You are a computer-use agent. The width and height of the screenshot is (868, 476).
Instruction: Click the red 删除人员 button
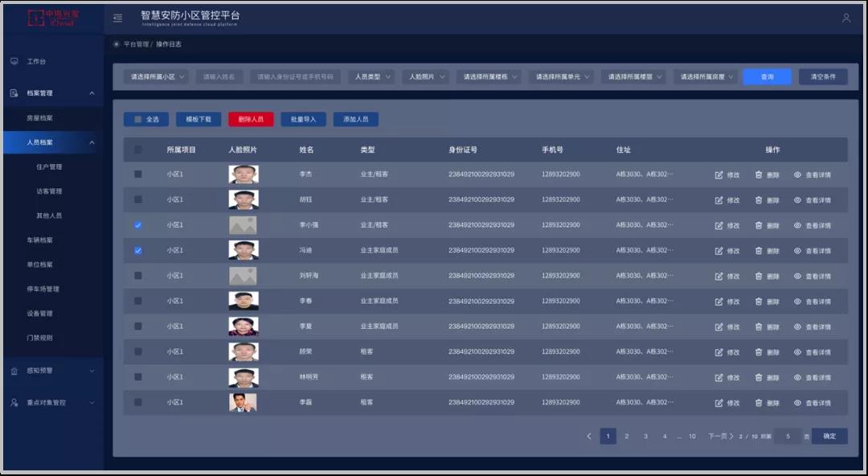coord(251,119)
